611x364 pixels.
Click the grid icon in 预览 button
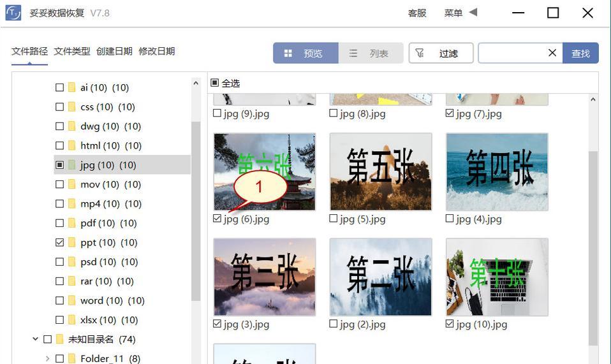(x=288, y=54)
